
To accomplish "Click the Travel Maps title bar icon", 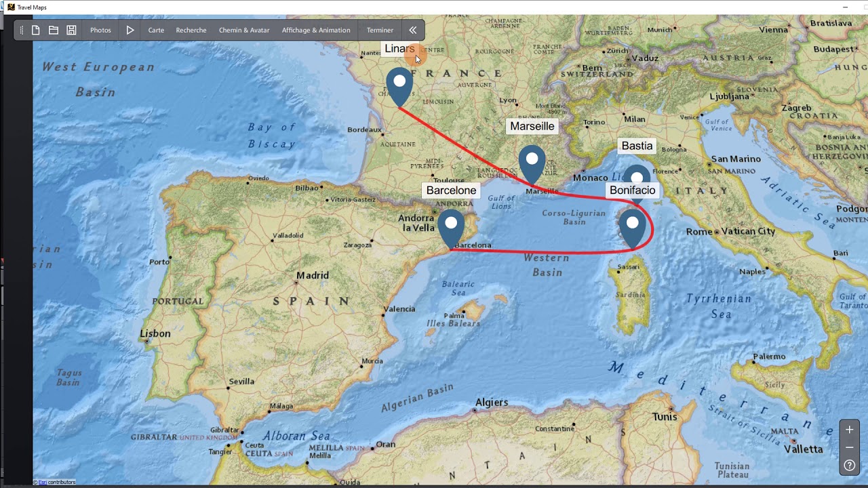I will point(11,7).
